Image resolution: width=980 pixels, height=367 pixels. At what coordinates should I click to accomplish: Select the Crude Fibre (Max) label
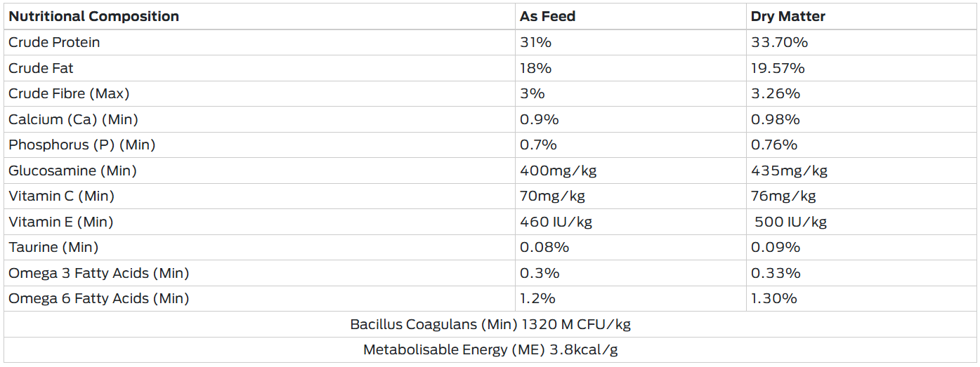(x=69, y=93)
